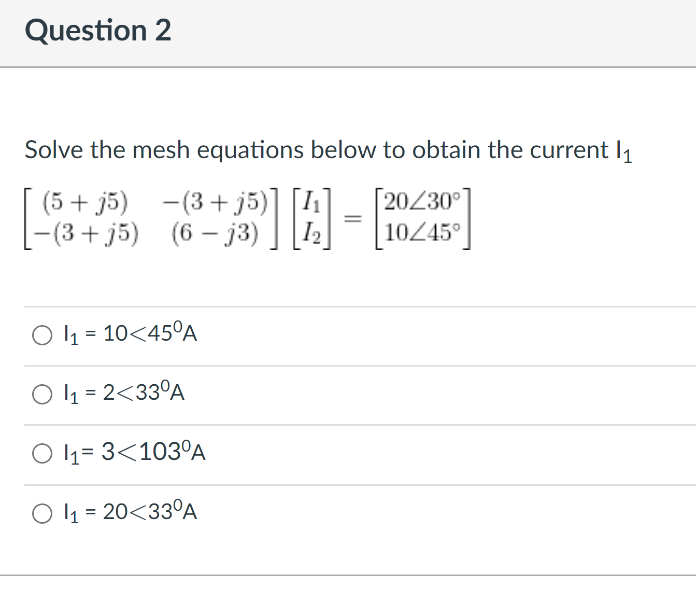
Task: Click the answer text I₁ = 3<103°A
Action: pos(135,454)
